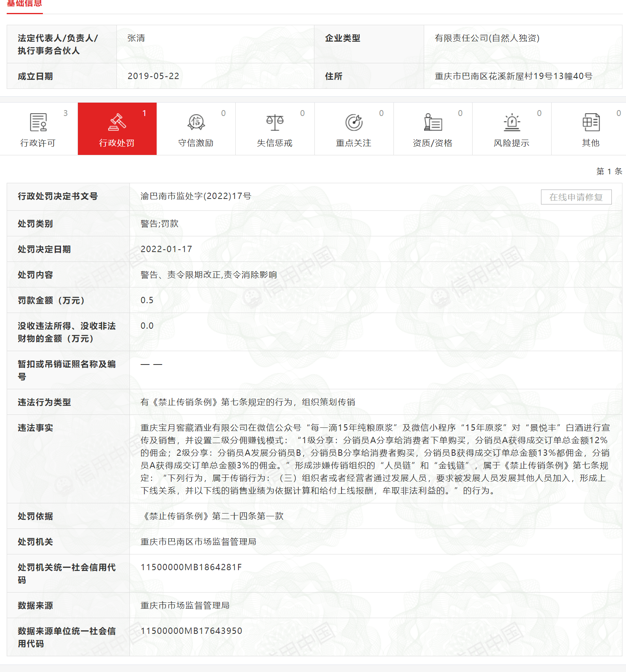Click the 处罚内容 row label
626x672 pixels.
tap(35, 275)
